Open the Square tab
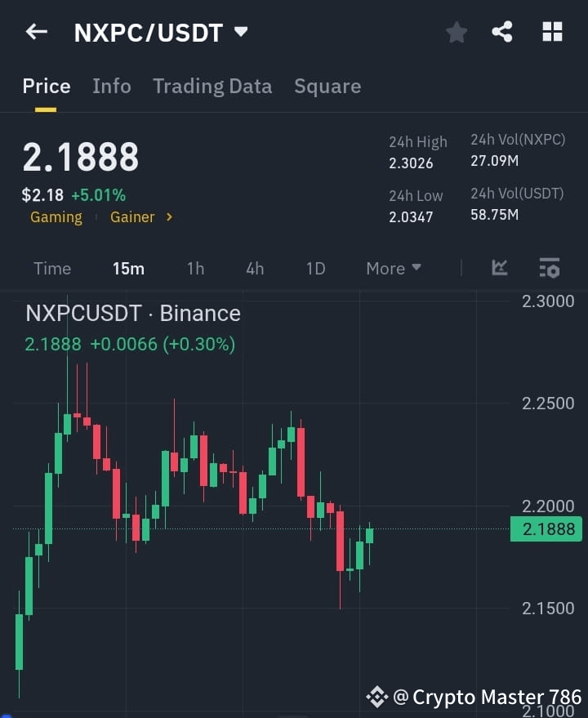Screen dimensions: 588x718 coord(327,86)
